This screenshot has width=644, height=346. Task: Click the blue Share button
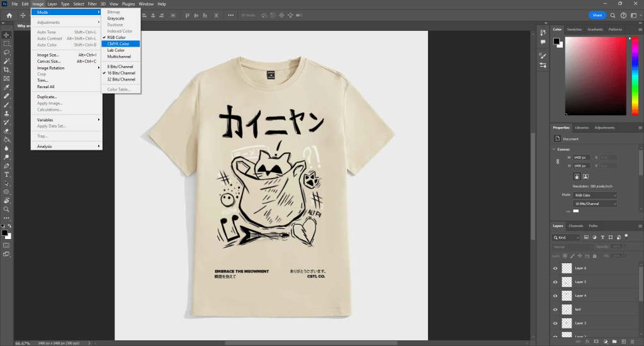tap(597, 15)
